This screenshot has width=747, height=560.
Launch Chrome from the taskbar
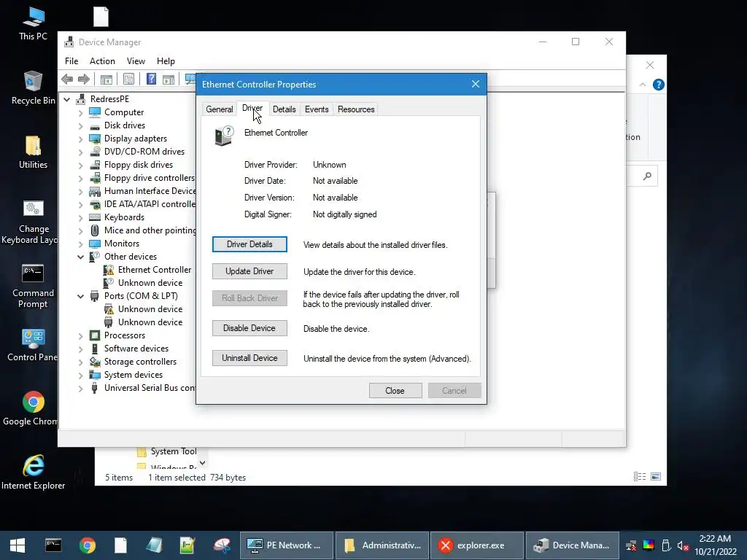[88, 545]
